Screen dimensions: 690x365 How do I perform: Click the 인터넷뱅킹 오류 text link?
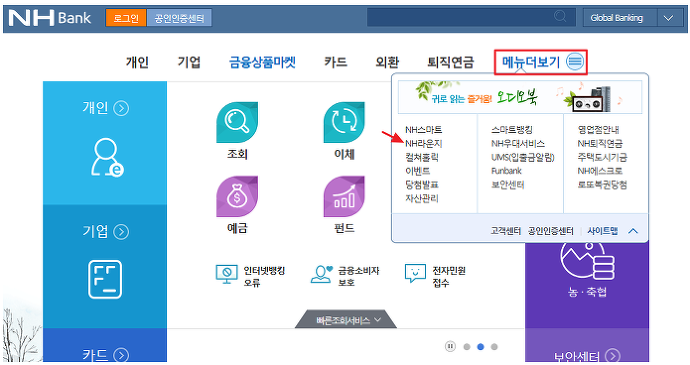click(264, 277)
